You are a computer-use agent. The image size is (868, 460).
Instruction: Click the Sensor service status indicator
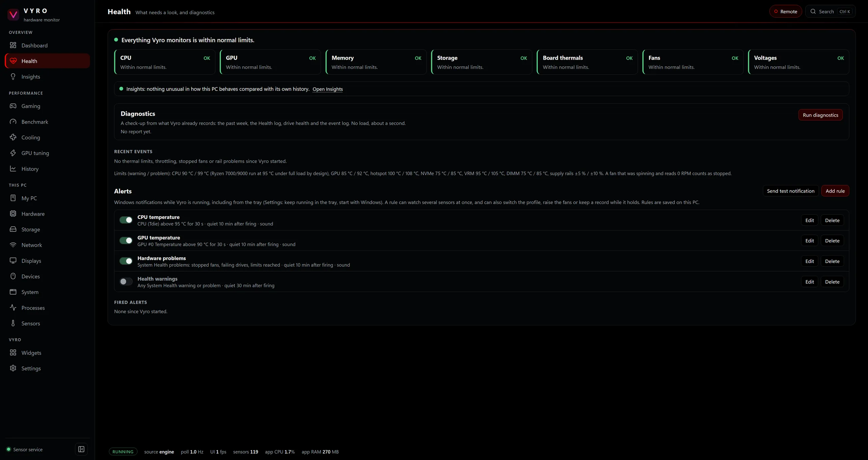point(24,449)
